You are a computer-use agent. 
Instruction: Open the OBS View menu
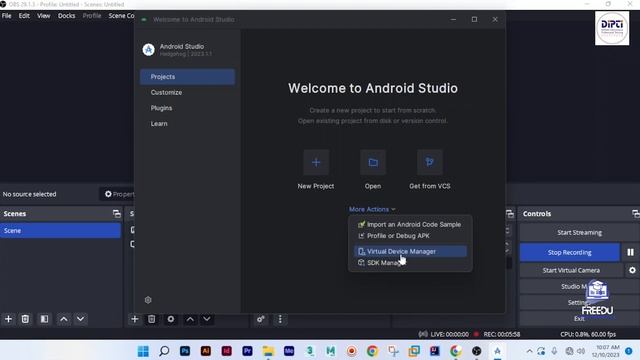(x=44, y=16)
